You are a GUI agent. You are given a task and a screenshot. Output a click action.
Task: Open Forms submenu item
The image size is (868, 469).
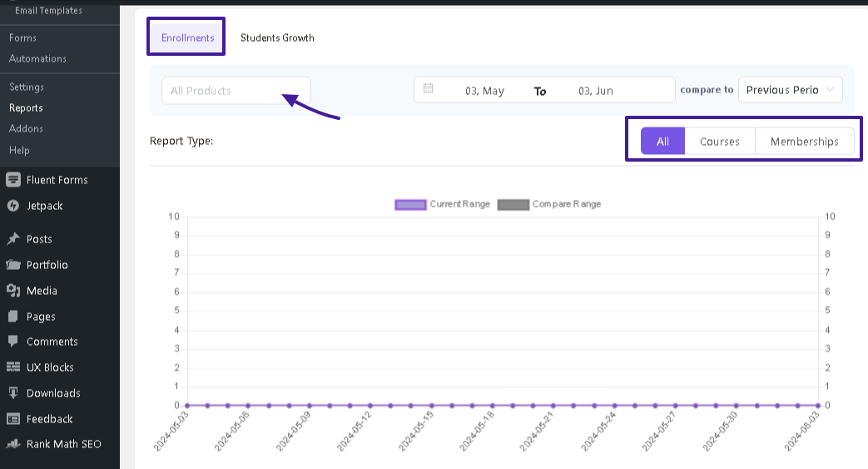[x=22, y=37]
